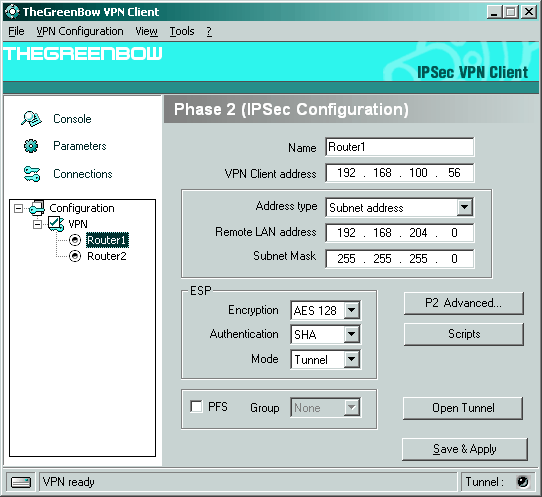Open the ? help menu
The width and height of the screenshot is (542, 497).
(209, 31)
